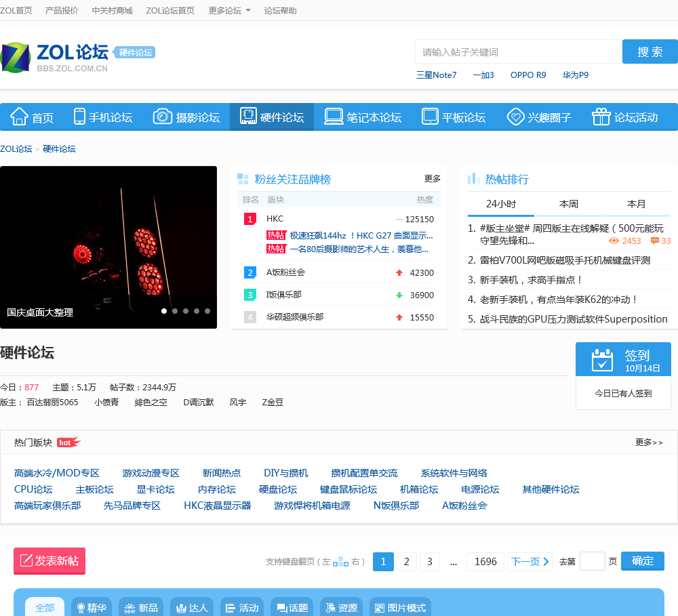Open 产品报价 in top menu
Viewport: 678px width, 616px height.
(x=62, y=10)
